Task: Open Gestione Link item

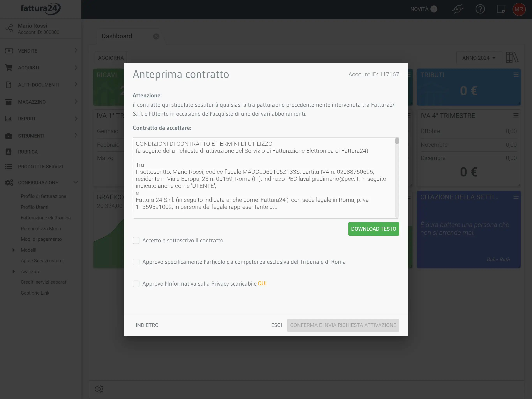Action: click(35, 293)
